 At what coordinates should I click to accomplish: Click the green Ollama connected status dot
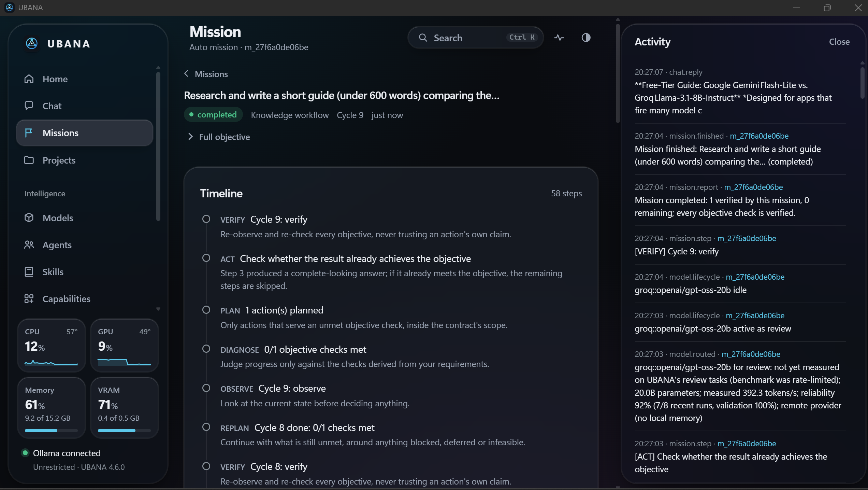click(25, 453)
